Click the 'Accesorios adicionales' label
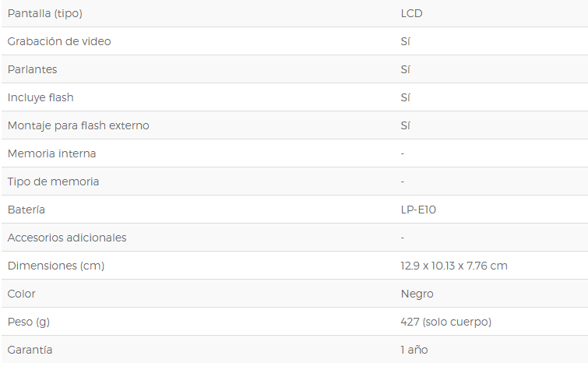Screen dimensions: 588x370 67,238
